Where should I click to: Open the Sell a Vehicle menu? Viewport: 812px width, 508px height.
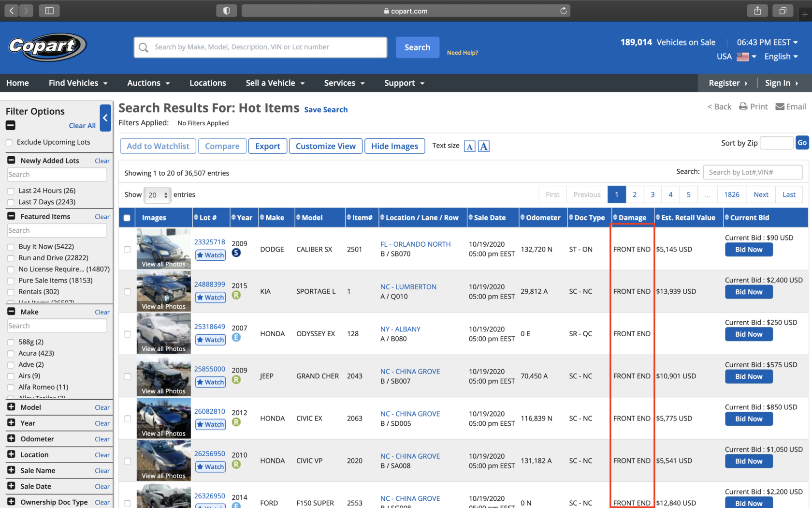point(275,83)
